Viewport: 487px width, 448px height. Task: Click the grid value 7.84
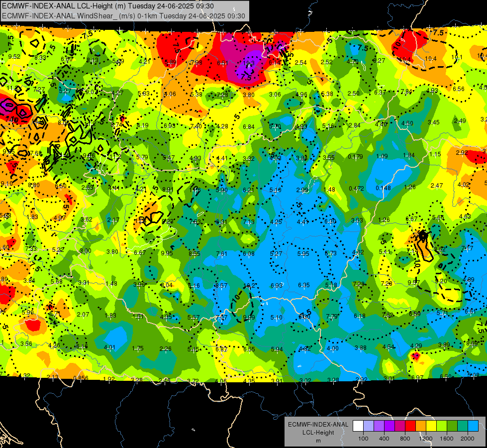[x=406, y=92]
